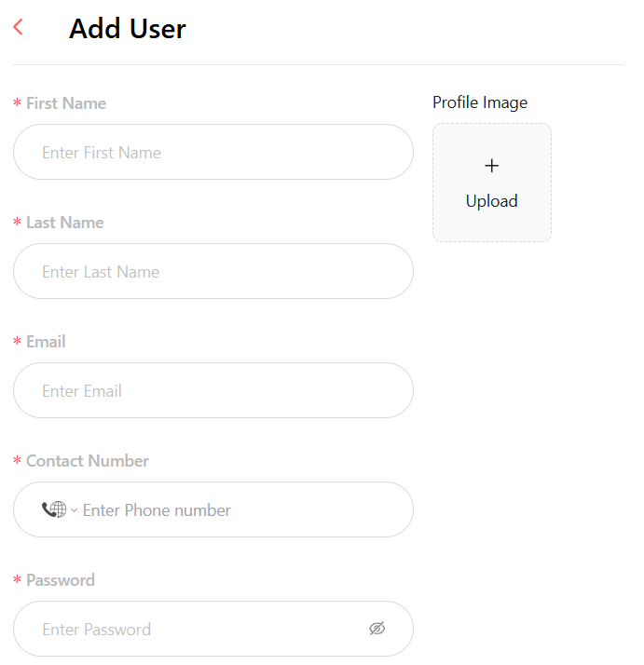Screen dimensions: 644x665
Task: Click the Password label
Action: (61, 580)
